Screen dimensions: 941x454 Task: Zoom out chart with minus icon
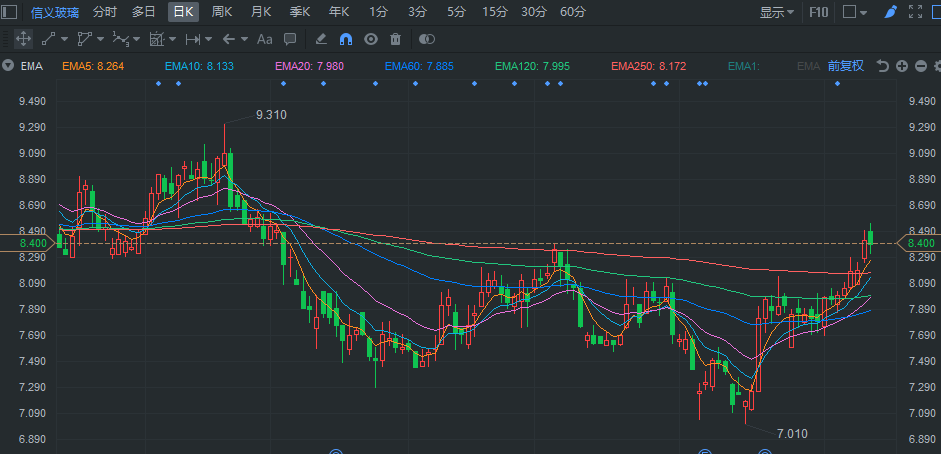[x=920, y=66]
